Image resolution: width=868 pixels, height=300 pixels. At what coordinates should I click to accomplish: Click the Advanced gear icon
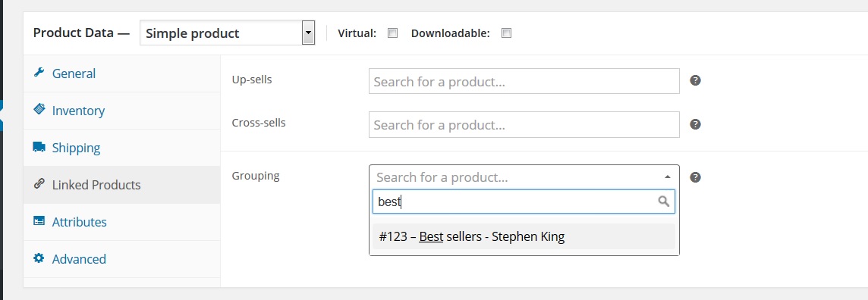(x=39, y=258)
